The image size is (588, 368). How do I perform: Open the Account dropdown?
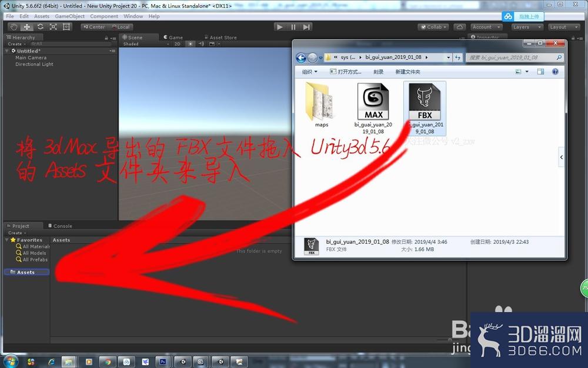[486, 27]
